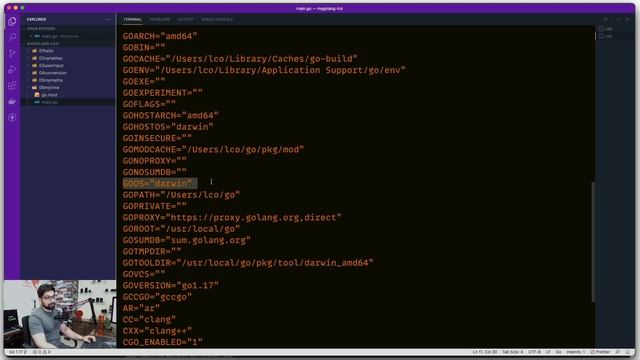
Task: Click the Ln, Col cursor position indicator
Action: point(484,352)
